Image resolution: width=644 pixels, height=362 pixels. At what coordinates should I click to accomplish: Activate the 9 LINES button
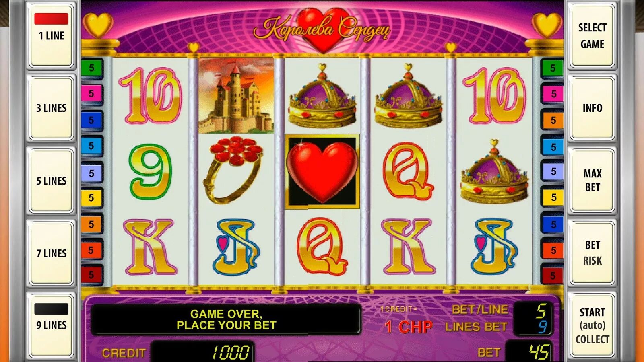point(52,325)
